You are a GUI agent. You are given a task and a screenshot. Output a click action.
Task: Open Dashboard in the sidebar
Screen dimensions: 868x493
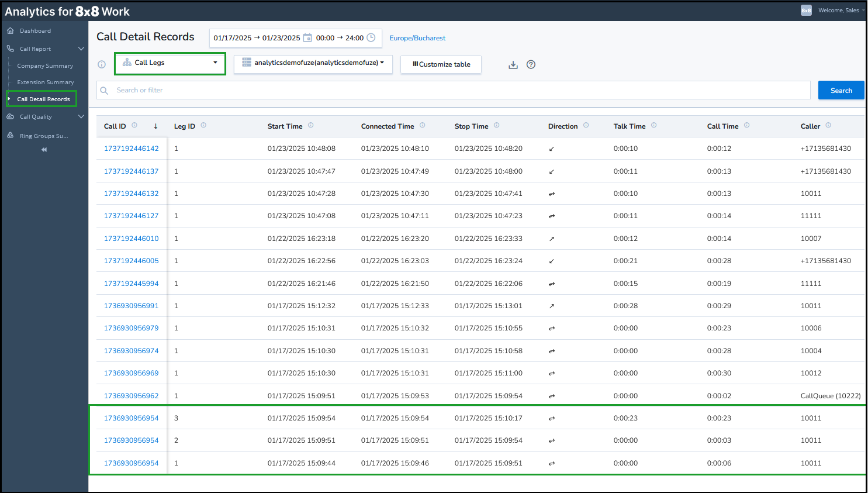(x=35, y=30)
